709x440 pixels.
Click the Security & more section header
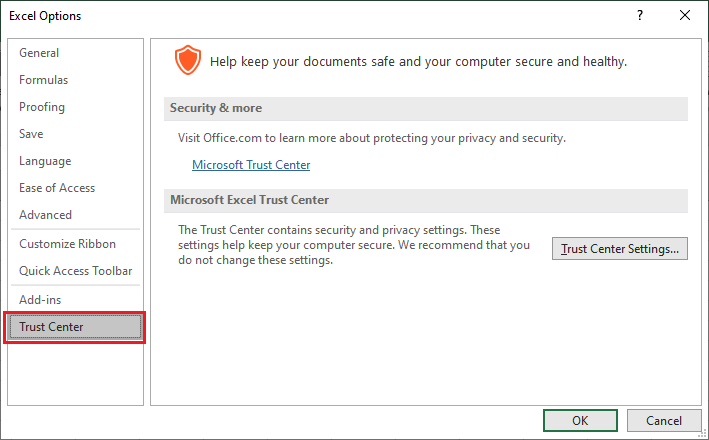pos(216,108)
